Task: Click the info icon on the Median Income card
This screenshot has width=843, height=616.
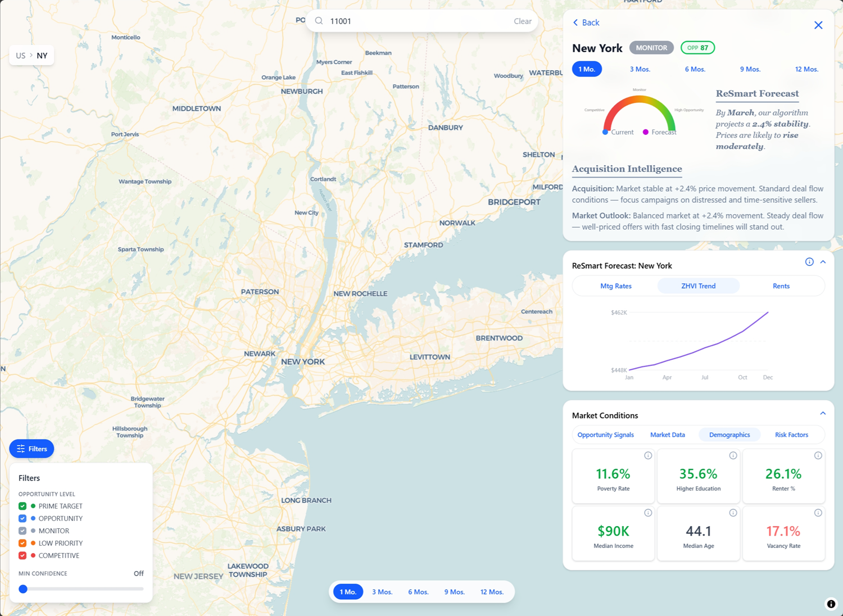Action: pos(648,513)
